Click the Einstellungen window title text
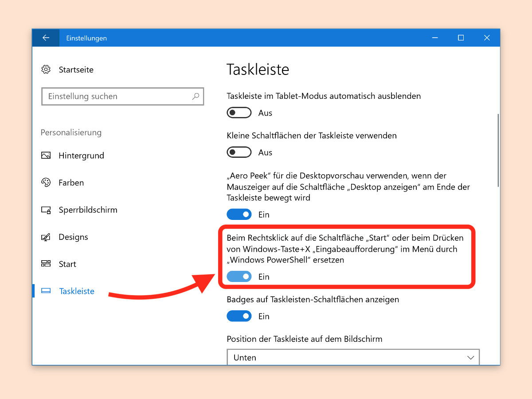The width and height of the screenshot is (532, 399). click(86, 38)
